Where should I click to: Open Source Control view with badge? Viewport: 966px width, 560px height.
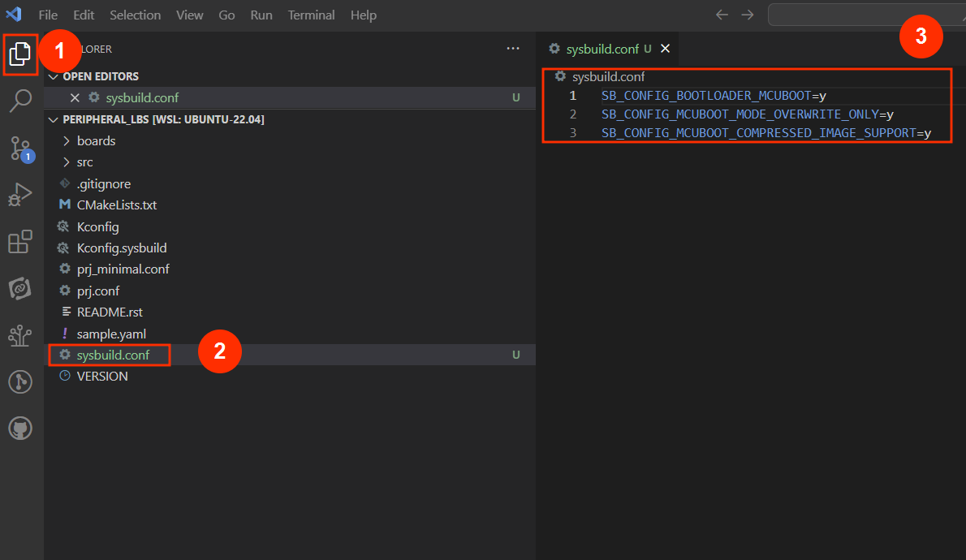tap(20, 149)
